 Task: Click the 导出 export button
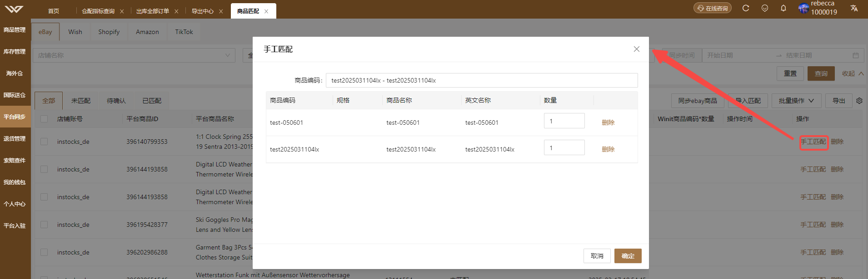pyautogui.click(x=839, y=101)
